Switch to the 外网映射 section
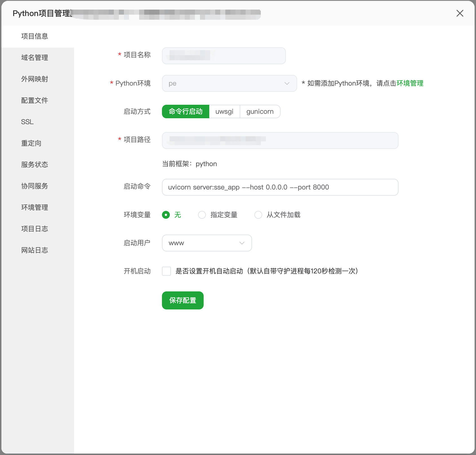 (x=34, y=79)
